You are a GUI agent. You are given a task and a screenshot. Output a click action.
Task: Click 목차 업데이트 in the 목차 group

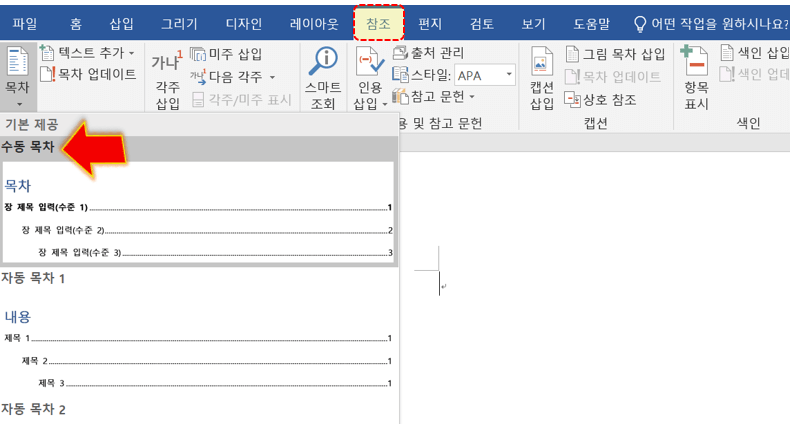[x=88, y=75]
